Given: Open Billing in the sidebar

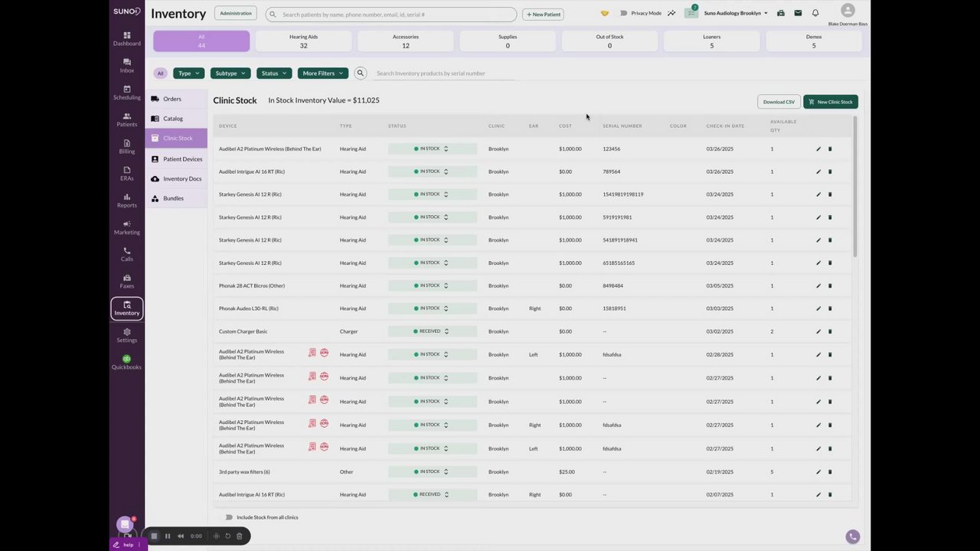Looking at the screenshot, I should [127, 147].
